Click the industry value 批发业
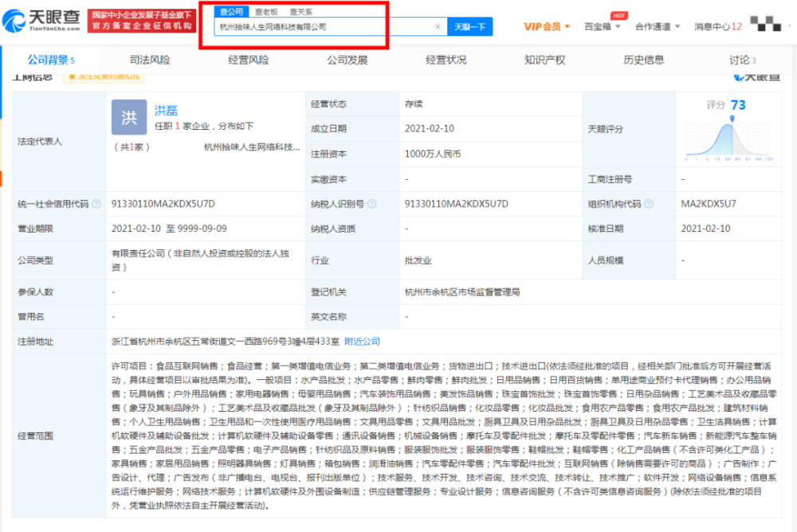 418,260
